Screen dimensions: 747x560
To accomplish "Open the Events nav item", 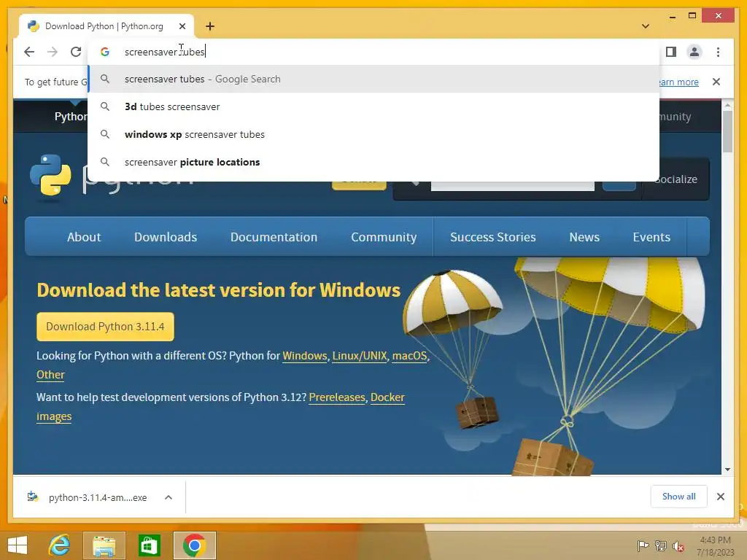I will (x=651, y=237).
